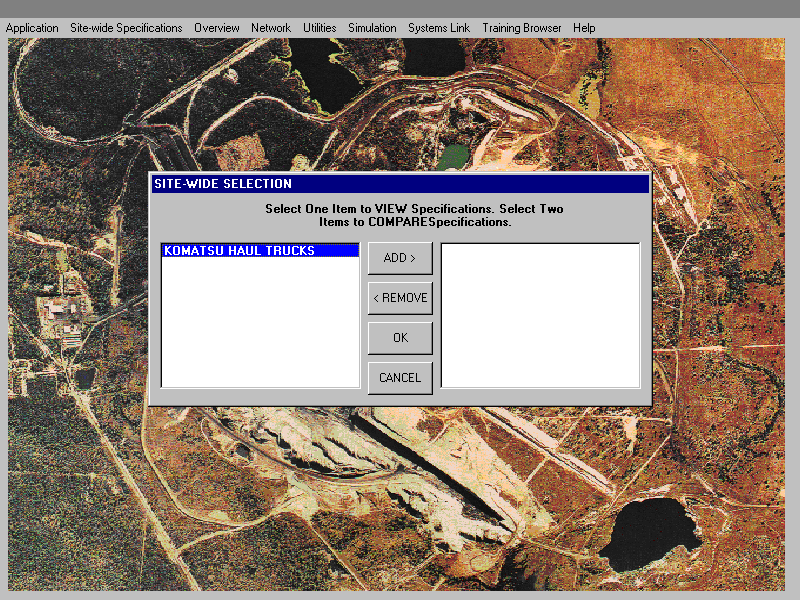Open the Application menu
The image size is (800, 600).
[32, 28]
